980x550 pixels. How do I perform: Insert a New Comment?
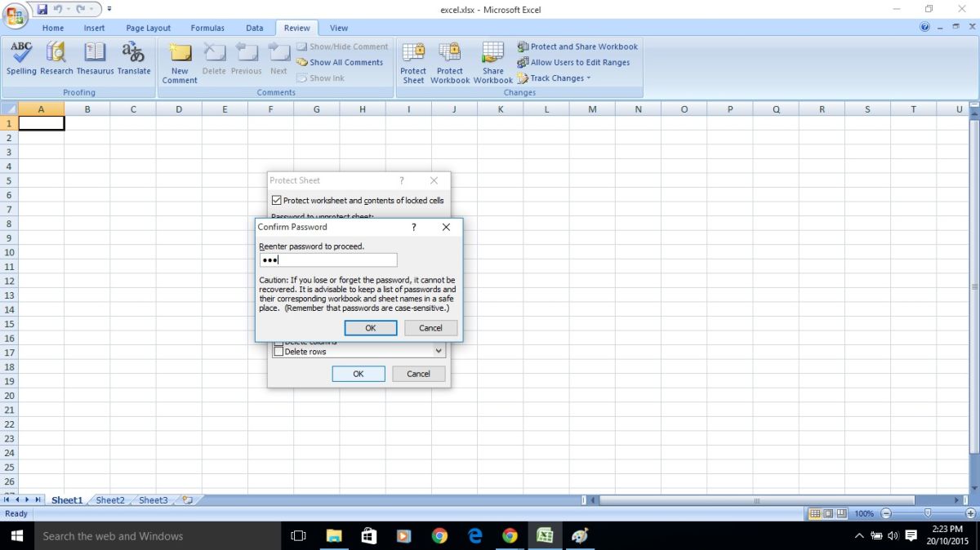[179, 63]
